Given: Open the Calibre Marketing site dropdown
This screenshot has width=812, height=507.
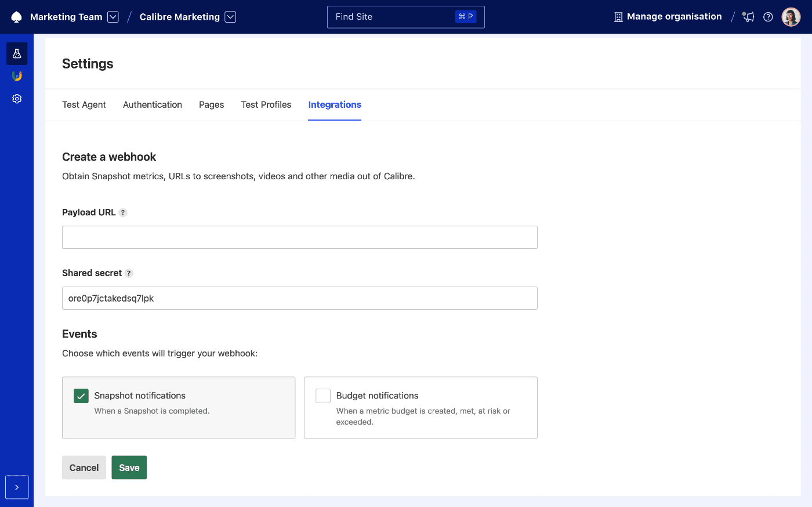Looking at the screenshot, I should pos(230,17).
